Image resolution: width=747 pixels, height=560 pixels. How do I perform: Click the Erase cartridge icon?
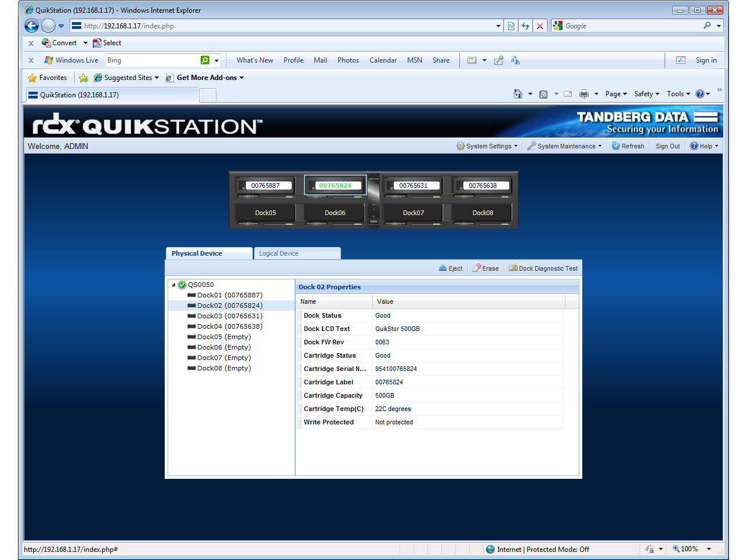point(477,268)
